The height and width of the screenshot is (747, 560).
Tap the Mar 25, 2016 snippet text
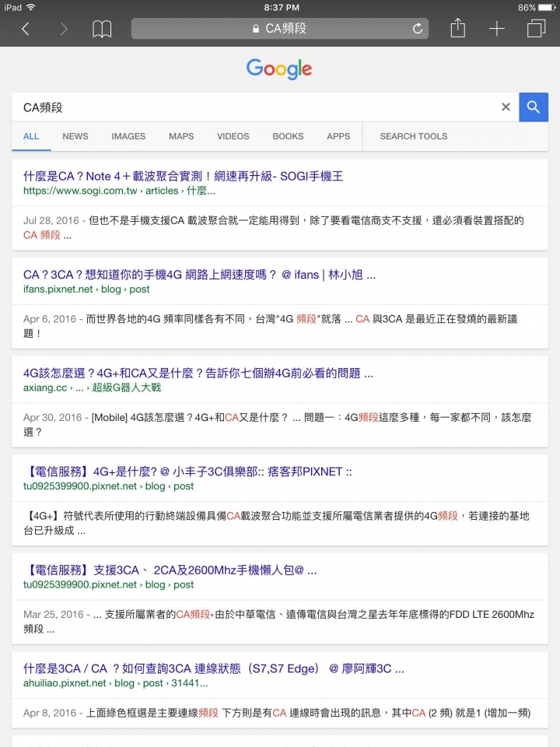tap(278, 621)
